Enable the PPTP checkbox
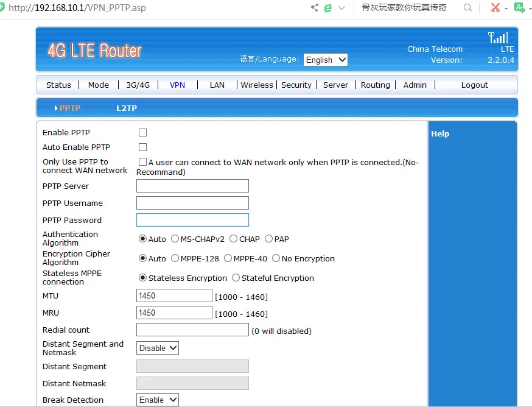The image size is (532, 407). coord(142,132)
